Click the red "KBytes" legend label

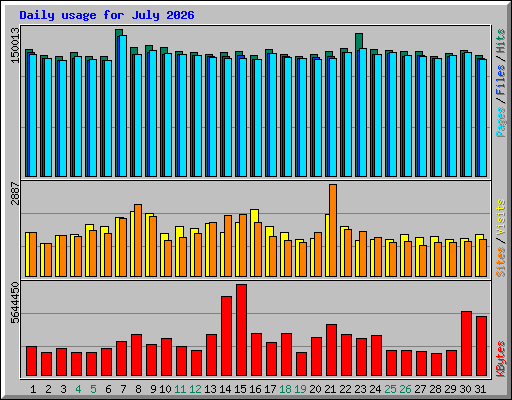[501, 359]
